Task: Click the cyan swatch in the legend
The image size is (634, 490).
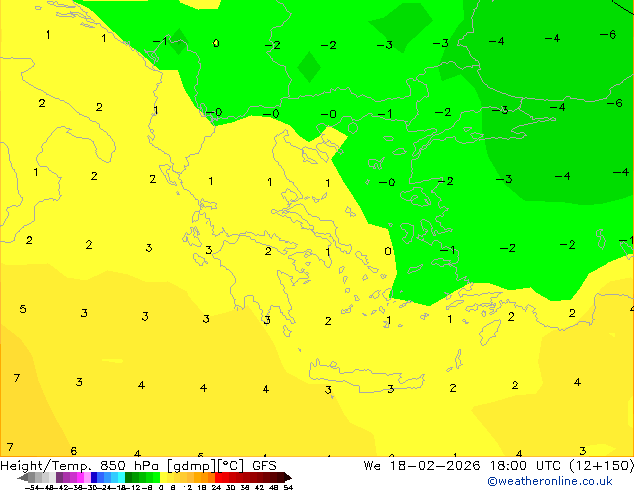Action: pos(121,477)
